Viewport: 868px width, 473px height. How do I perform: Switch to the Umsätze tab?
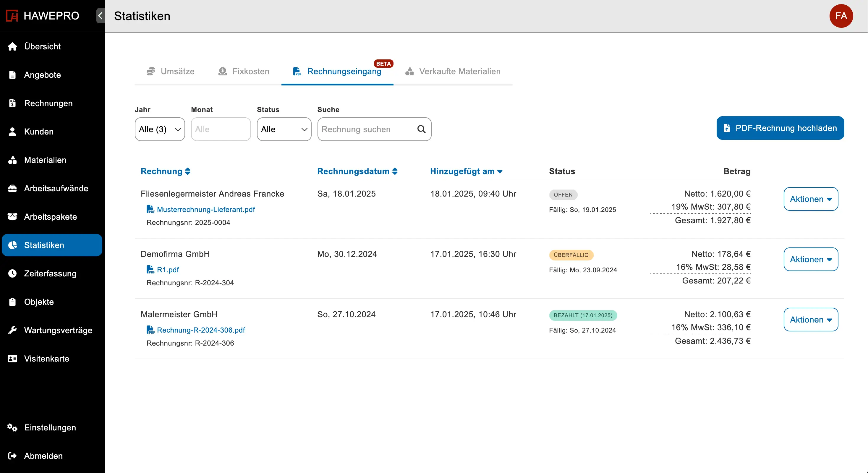(171, 72)
